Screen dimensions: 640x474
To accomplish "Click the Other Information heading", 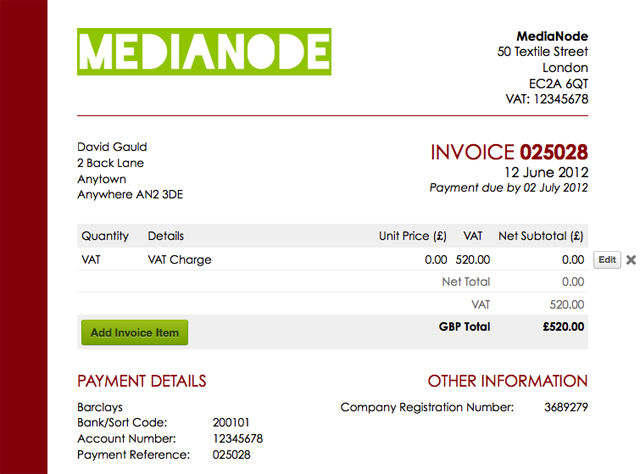I will 507,381.
